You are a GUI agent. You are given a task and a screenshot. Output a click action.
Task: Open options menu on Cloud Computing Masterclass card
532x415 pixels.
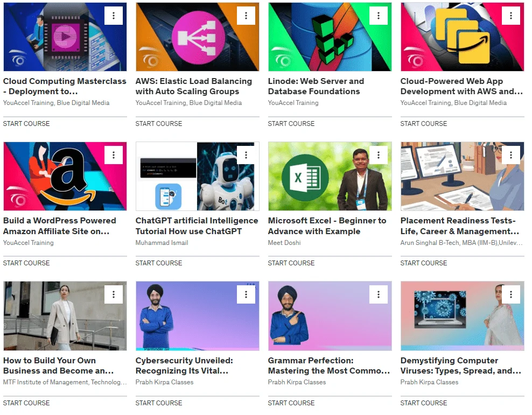click(113, 16)
